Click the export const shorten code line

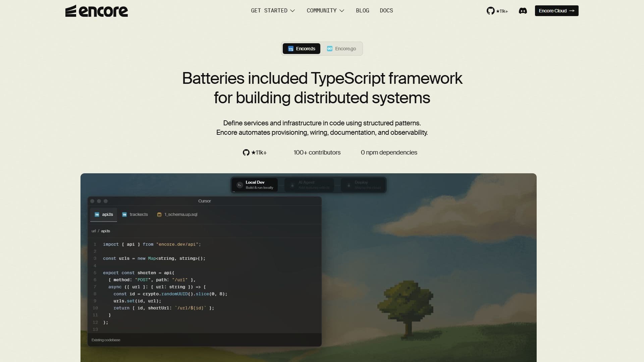[x=139, y=273]
